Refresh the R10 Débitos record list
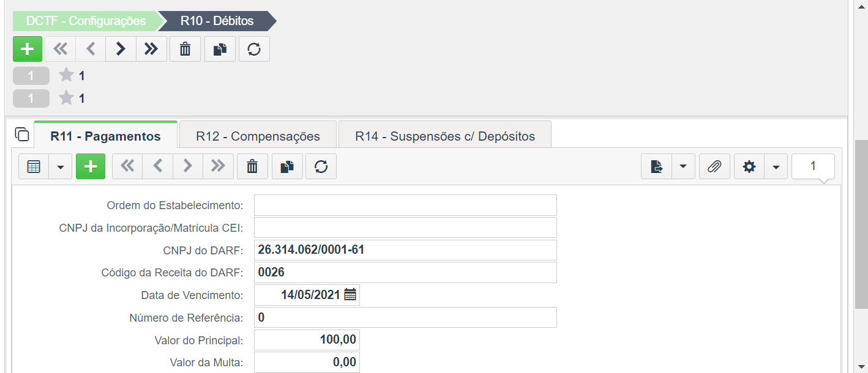 coord(254,49)
